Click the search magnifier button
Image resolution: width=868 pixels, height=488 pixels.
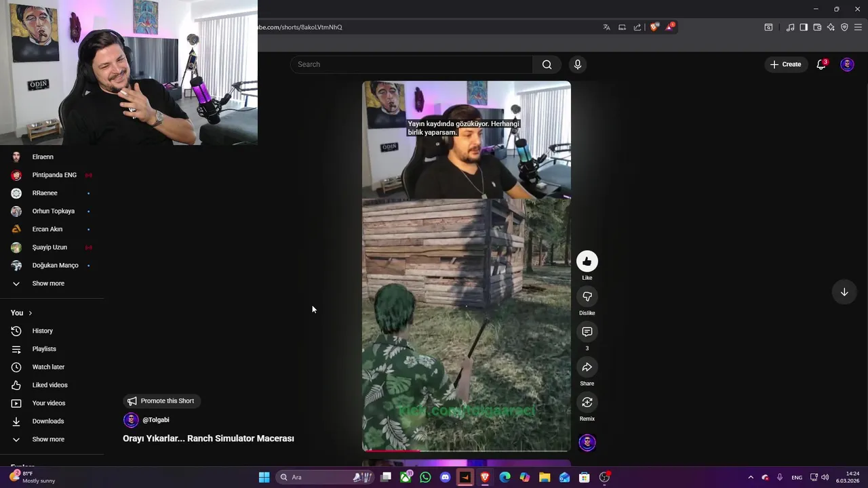click(547, 64)
